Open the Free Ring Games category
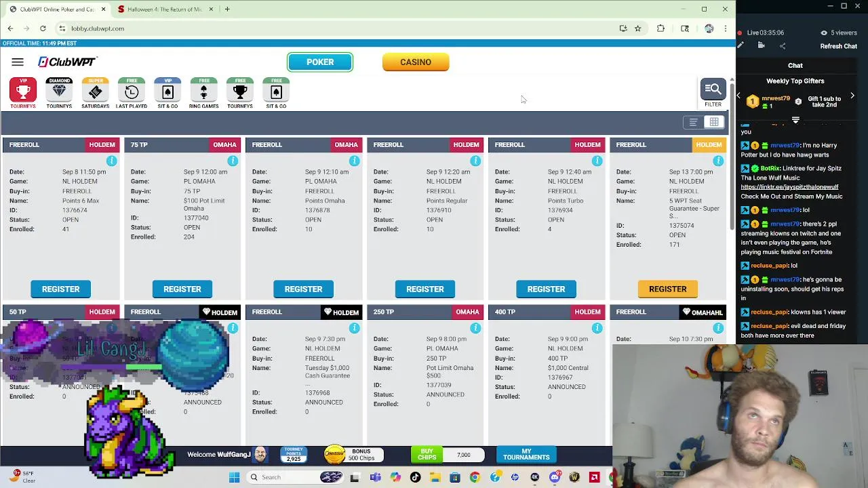Image resolution: width=868 pixels, height=488 pixels. pos(203,94)
